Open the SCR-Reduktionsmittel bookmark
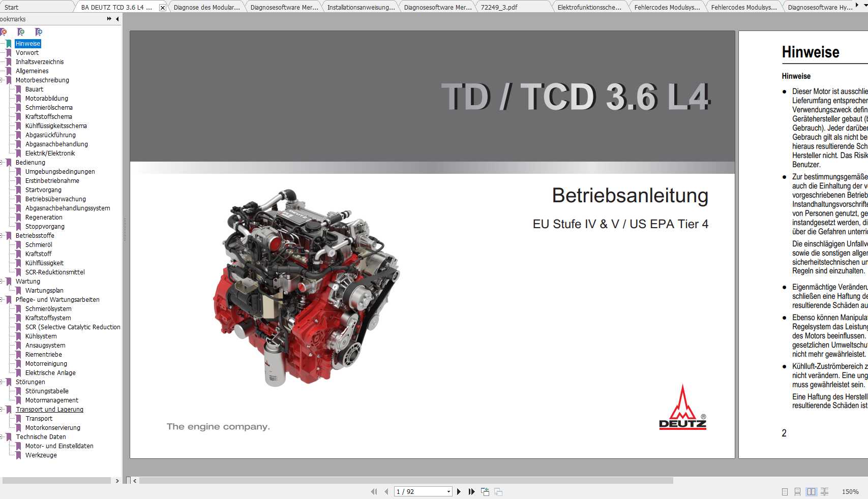868x499 pixels. 55,272
